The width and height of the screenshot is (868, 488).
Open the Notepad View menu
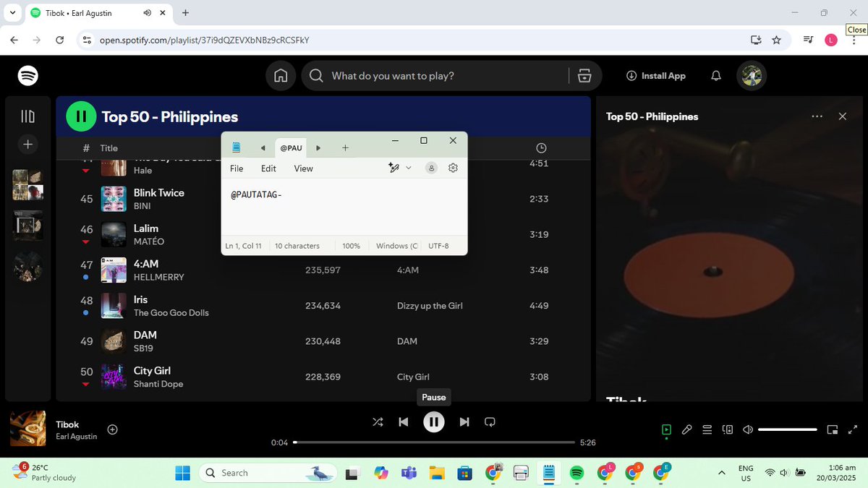tap(304, 168)
